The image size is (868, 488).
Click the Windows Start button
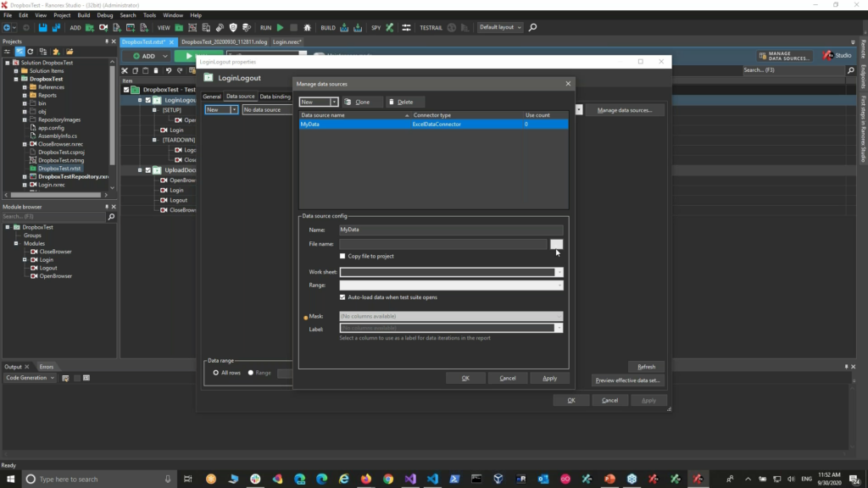coord(10,480)
